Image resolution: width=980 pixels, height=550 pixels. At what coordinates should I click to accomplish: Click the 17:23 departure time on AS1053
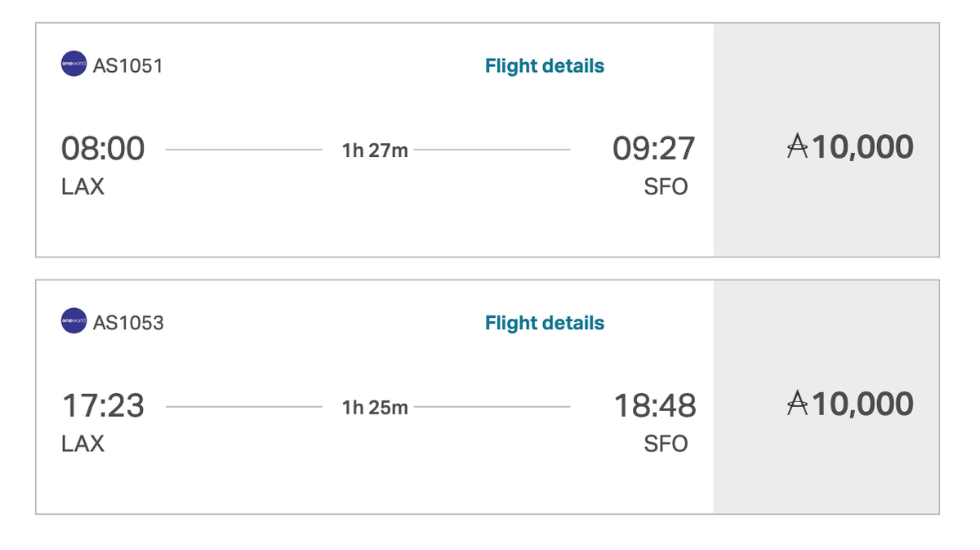coord(105,405)
